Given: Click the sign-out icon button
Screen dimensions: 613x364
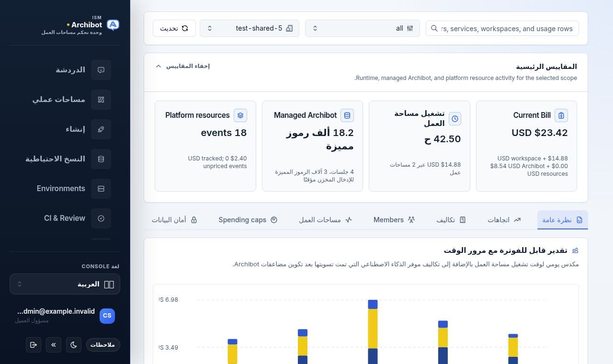Looking at the screenshot, I should pos(34,345).
